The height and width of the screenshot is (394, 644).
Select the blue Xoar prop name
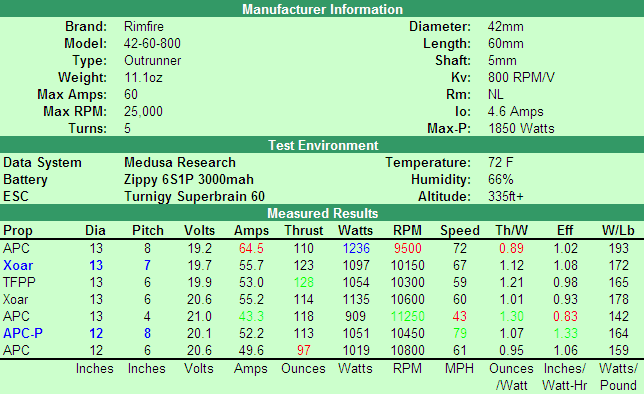[18, 265]
